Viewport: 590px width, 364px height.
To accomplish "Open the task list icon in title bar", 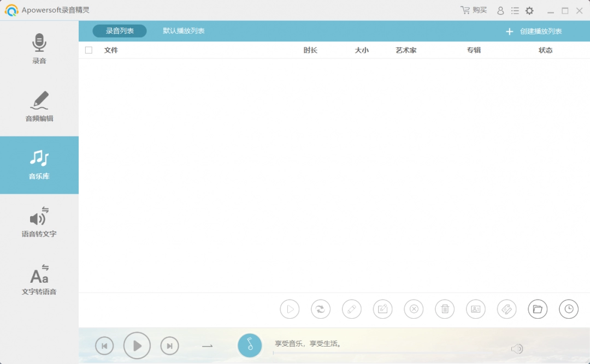I will 515,10.
